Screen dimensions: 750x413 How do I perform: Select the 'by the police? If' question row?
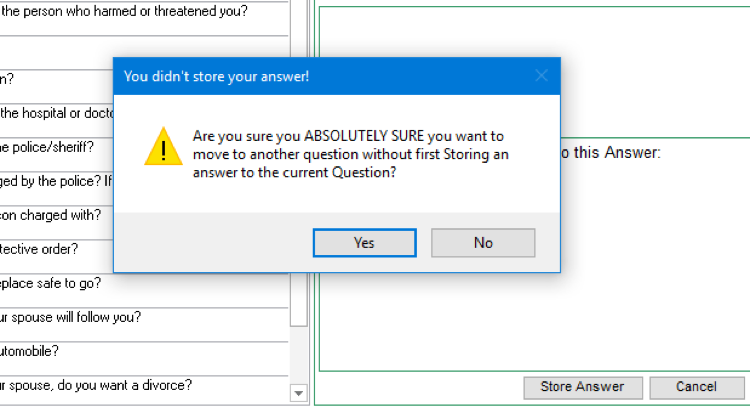click(60, 181)
